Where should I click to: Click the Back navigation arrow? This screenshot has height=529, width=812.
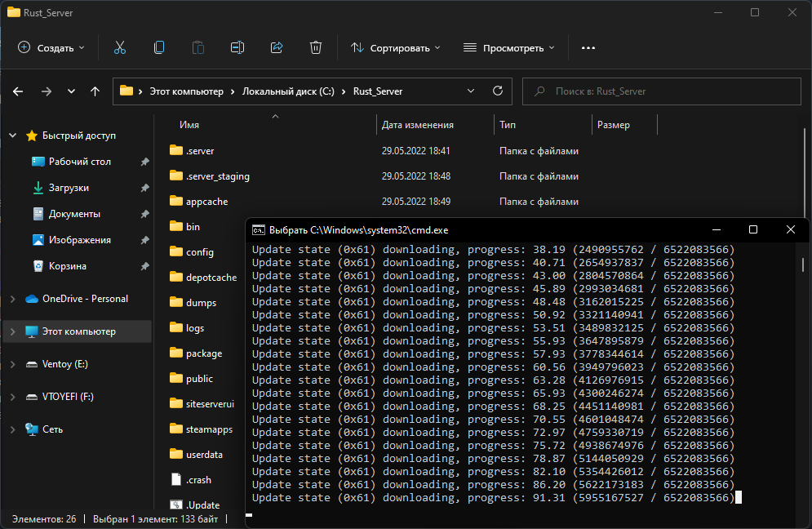click(18, 91)
